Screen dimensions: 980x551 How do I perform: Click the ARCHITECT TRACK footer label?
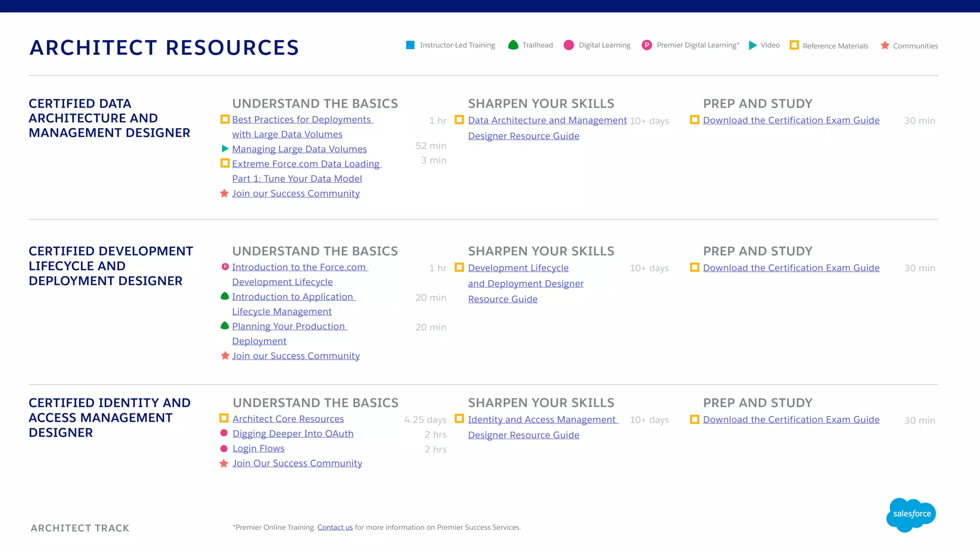pyautogui.click(x=80, y=528)
